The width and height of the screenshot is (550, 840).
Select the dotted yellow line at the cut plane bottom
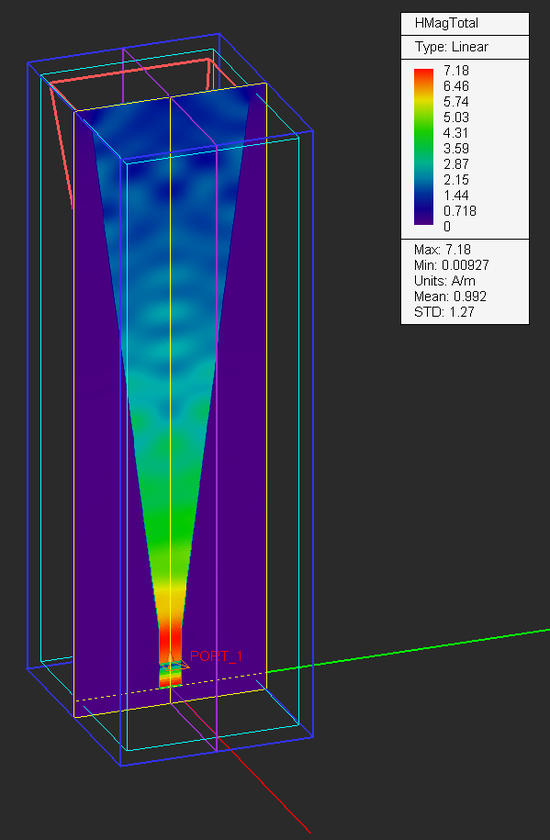pyautogui.click(x=170, y=686)
